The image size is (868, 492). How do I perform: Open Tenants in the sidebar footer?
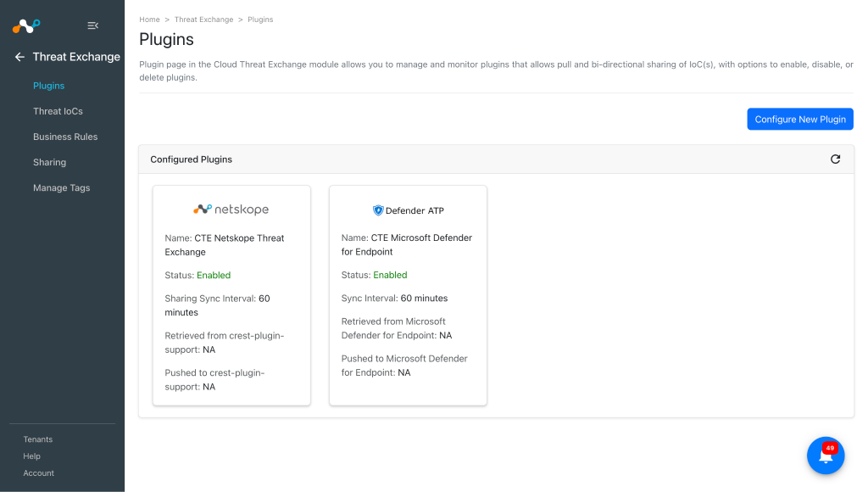pos(37,439)
